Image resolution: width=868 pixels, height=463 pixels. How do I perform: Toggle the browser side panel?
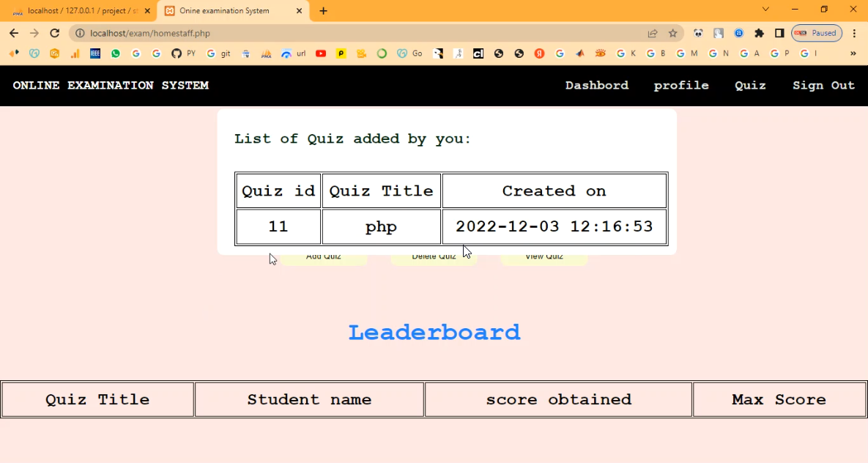(x=779, y=33)
